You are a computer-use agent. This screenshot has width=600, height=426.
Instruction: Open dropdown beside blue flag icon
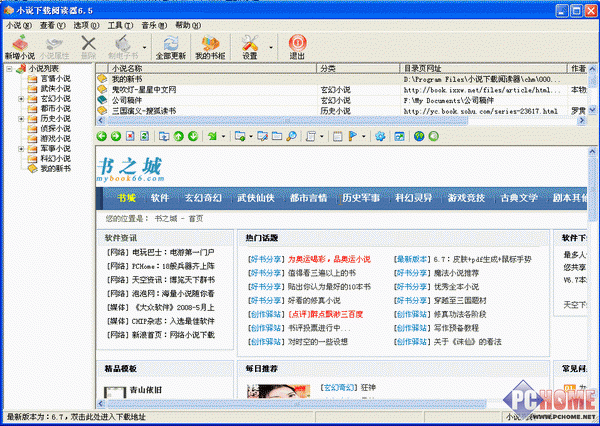[x=364, y=136]
